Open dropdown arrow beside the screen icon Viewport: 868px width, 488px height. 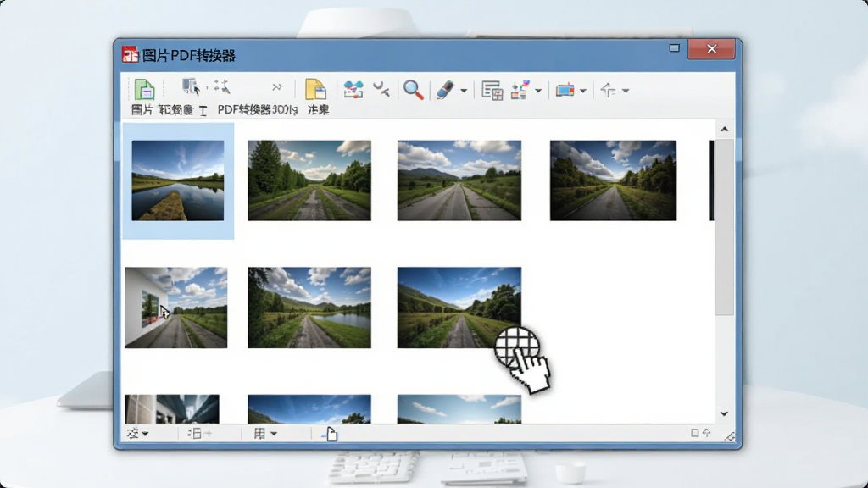point(583,91)
